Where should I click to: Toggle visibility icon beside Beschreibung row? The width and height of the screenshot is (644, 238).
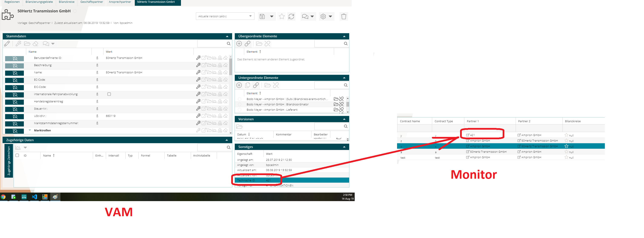[14, 65]
